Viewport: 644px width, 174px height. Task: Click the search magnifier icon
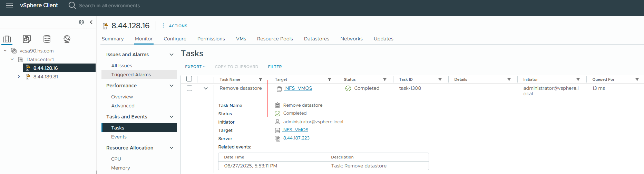tap(72, 6)
